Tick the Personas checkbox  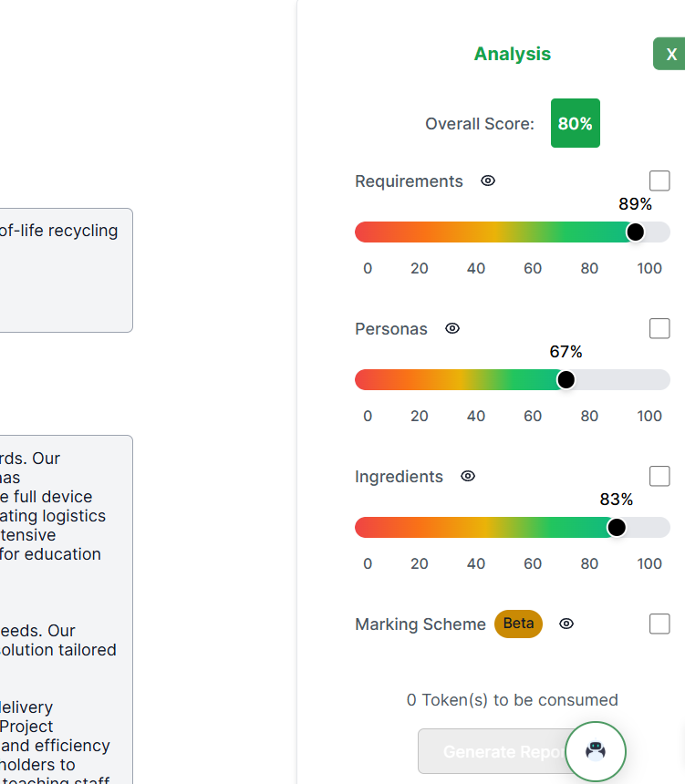tap(659, 328)
